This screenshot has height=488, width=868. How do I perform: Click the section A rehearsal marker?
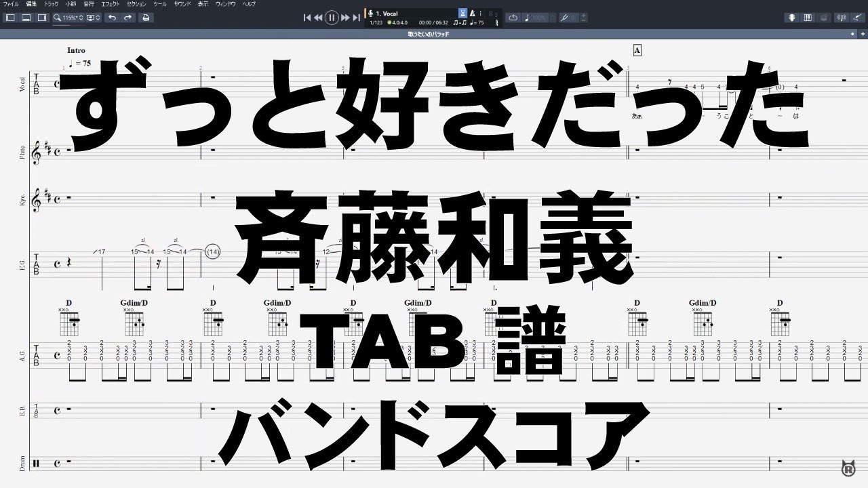click(x=637, y=50)
